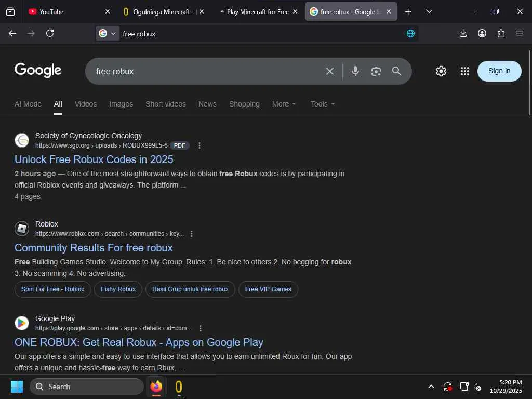Click the Spin For Free - Roblox chip
Screen dimensions: 532x399
[x=52, y=289]
